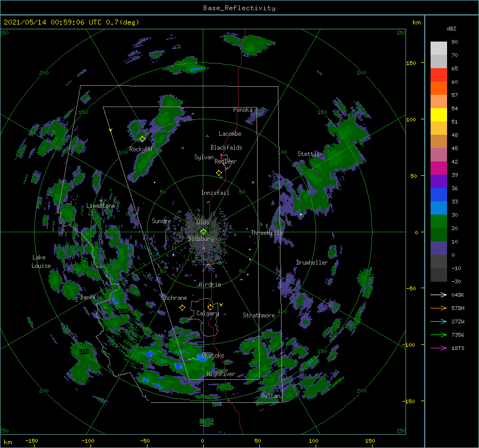This screenshot has height=448, width=479.
Task: Click the cyan 27ZW arrow in legend
Action: (439, 321)
